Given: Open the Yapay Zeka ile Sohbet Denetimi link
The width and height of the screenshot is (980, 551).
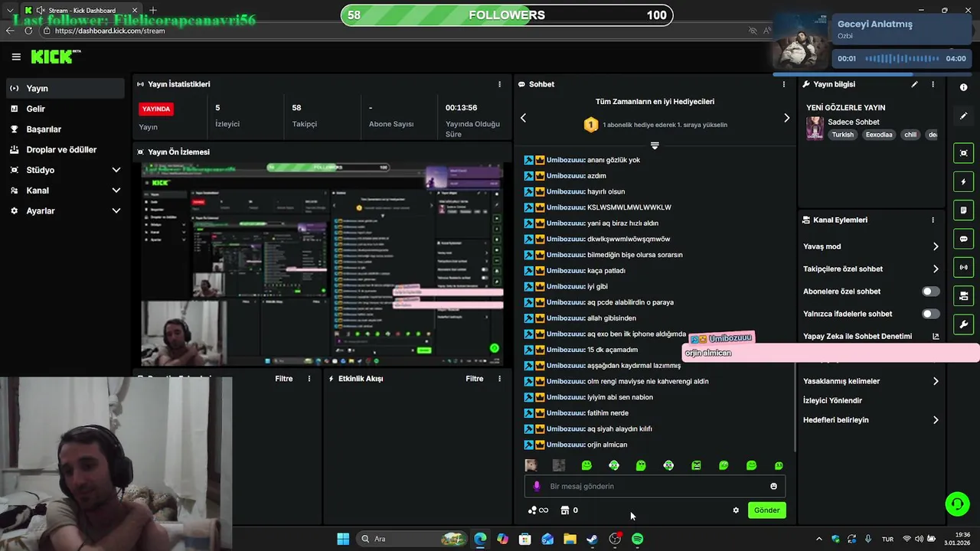Looking at the screenshot, I should coord(871,336).
